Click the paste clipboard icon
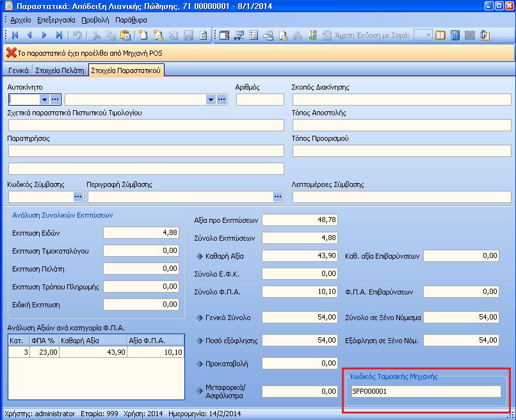 (125, 35)
